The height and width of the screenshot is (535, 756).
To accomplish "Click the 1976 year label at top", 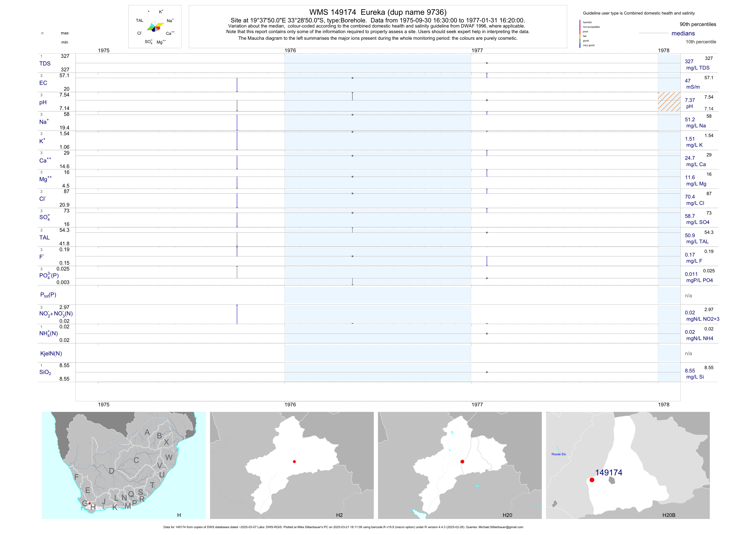I will point(290,50).
